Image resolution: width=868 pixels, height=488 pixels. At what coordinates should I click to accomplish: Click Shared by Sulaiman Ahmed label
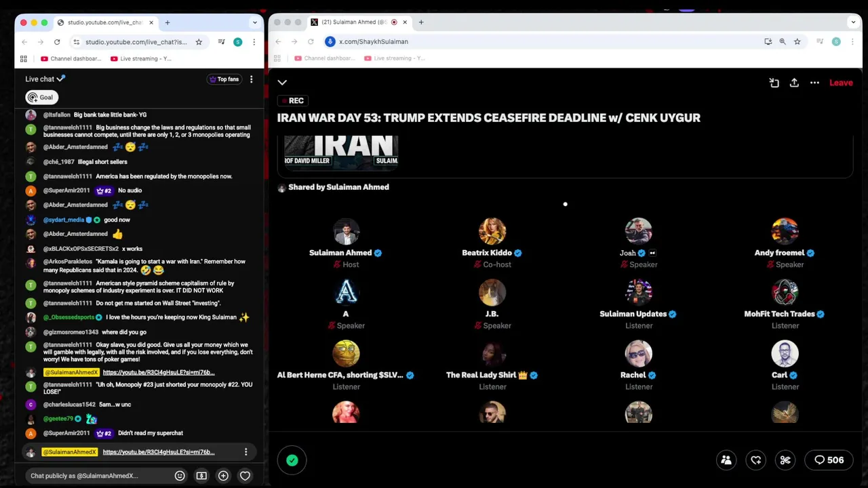(x=338, y=187)
